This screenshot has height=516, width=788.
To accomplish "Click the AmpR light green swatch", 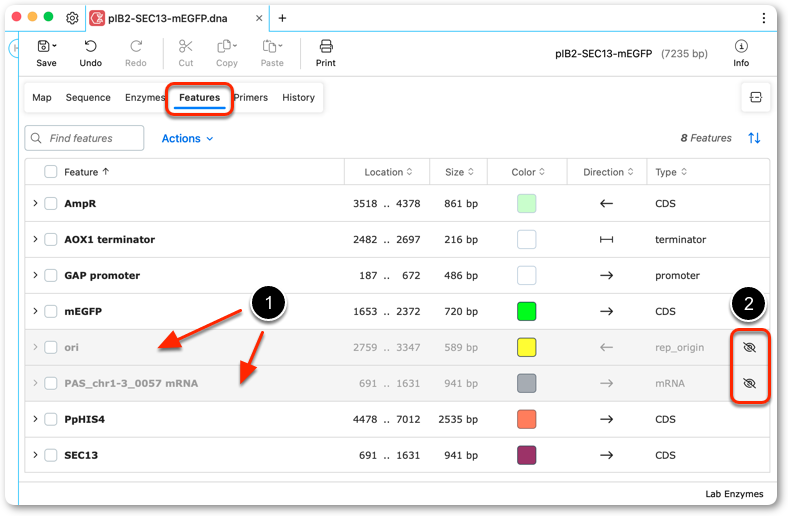I will 527,203.
